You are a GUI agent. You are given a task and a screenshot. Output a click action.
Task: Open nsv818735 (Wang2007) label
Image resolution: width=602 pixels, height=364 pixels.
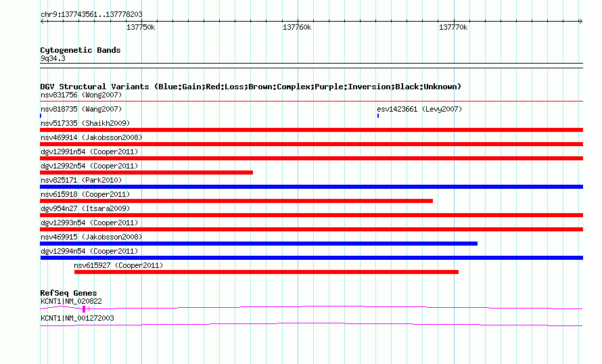tap(81, 109)
